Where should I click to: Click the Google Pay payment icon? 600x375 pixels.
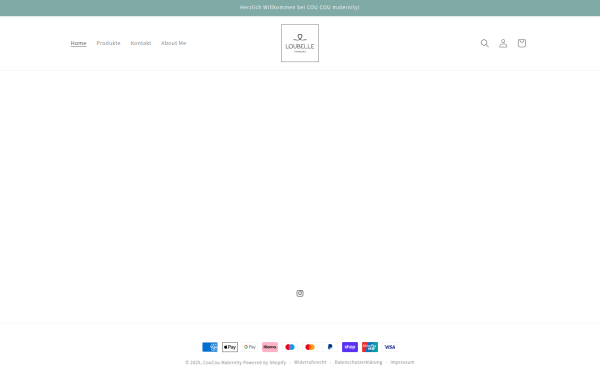click(250, 347)
